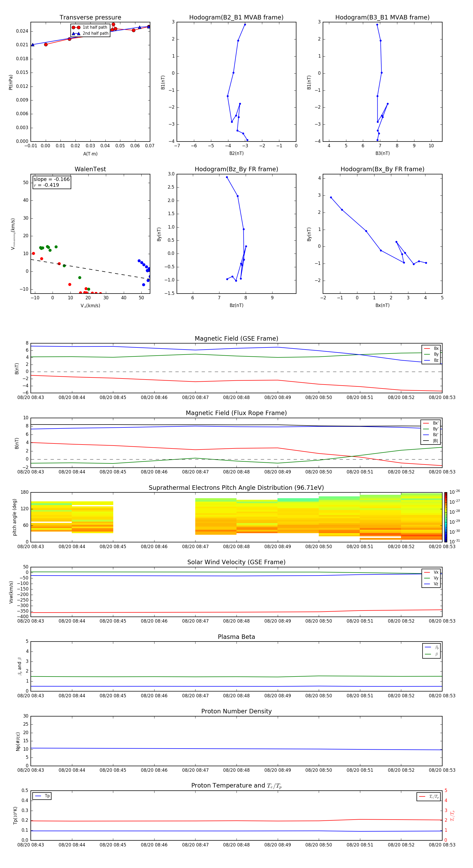Click the 'B3(nT)' x-axis label
Image resolution: width=473 pixels, height=868 pixels.
coord(382,153)
